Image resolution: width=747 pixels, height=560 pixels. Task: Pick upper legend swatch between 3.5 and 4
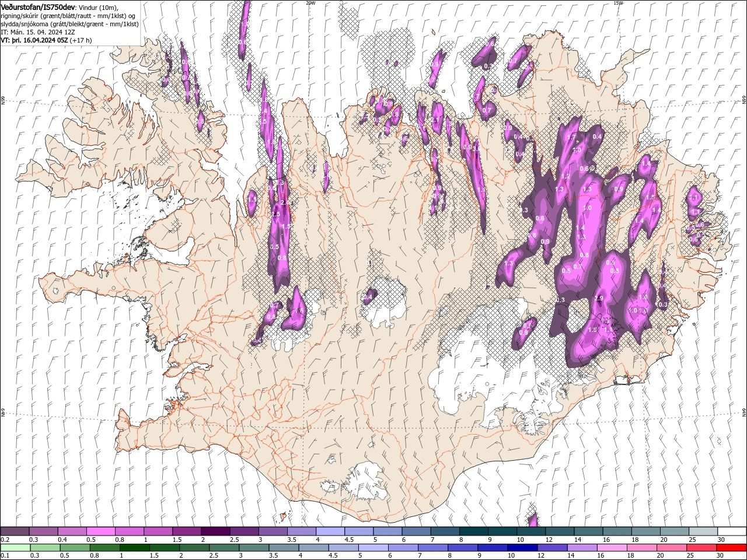tap(302, 531)
